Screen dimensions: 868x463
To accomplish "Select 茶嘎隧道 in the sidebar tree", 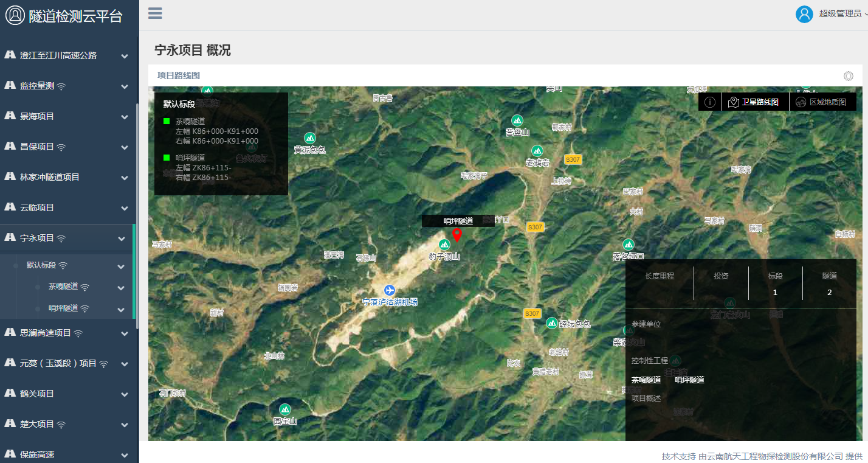I will (63, 287).
